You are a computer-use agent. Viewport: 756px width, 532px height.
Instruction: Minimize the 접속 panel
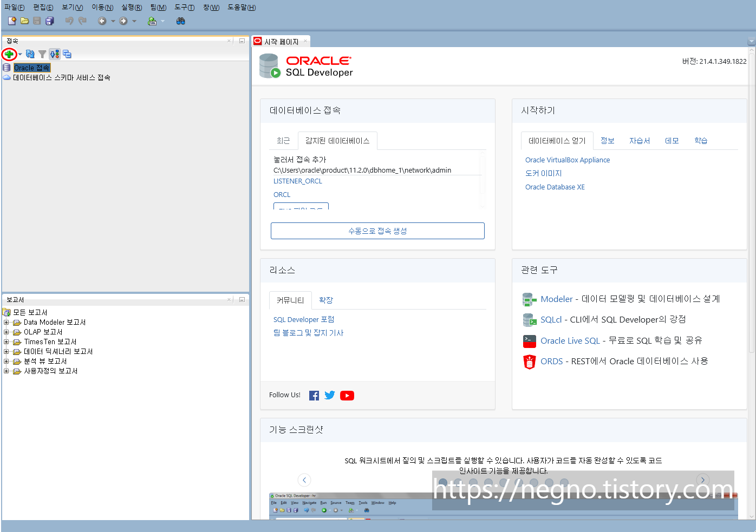242,41
